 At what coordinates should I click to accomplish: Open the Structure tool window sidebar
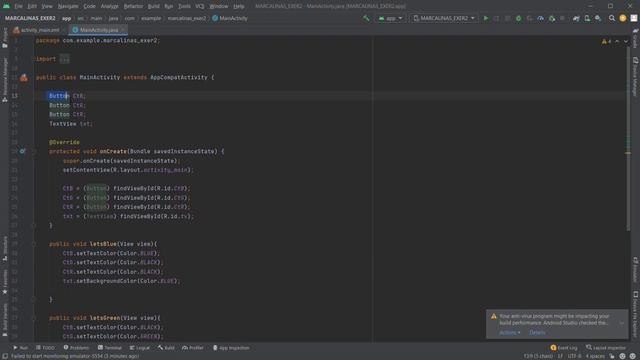[5, 249]
